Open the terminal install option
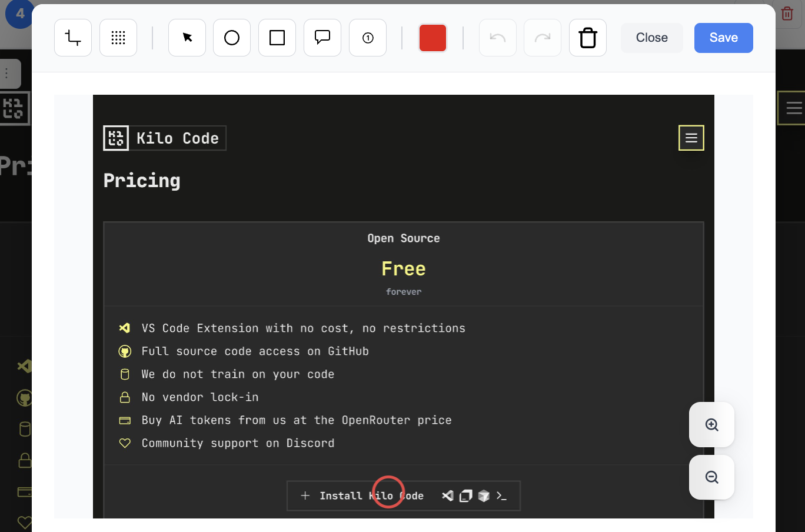 502,496
